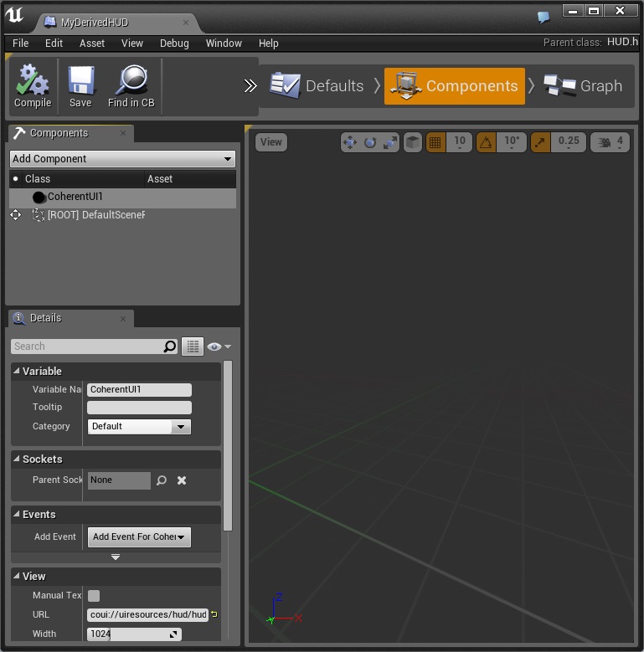Collapse the View section
The image size is (644, 652).
pos(16,576)
